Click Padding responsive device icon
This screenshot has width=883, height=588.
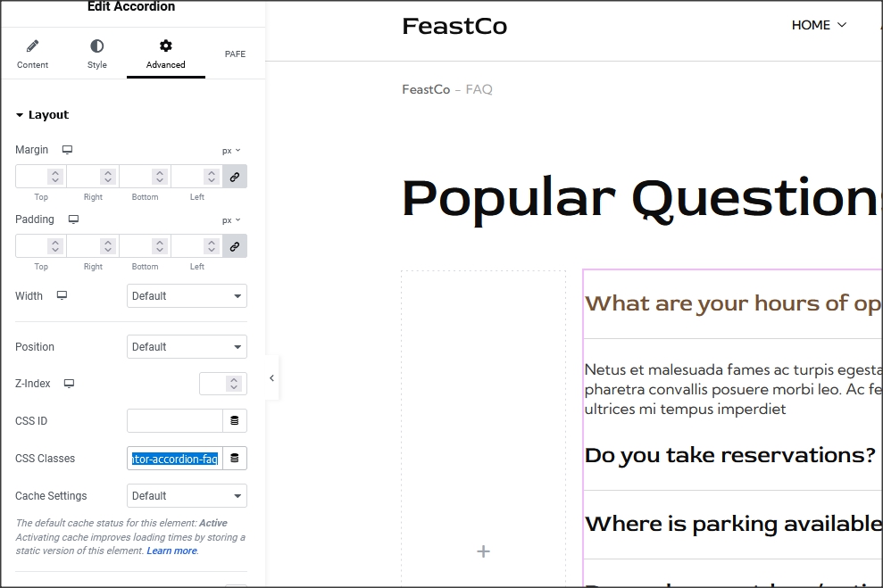(x=73, y=219)
